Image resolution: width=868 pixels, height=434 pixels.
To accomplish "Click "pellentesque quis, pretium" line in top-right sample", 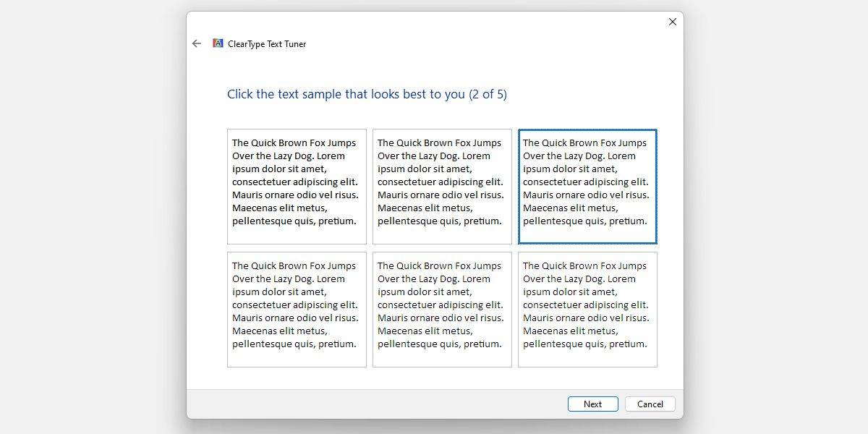I will point(584,221).
